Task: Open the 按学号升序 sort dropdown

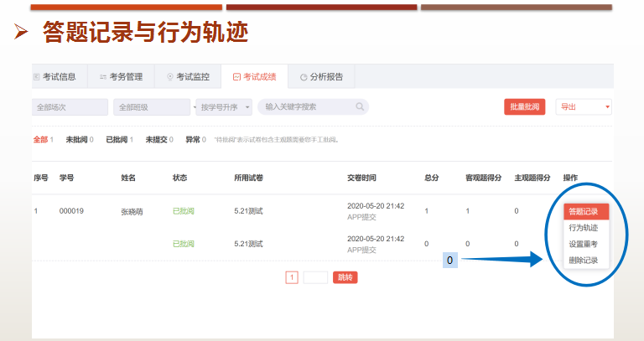Action: coord(223,107)
